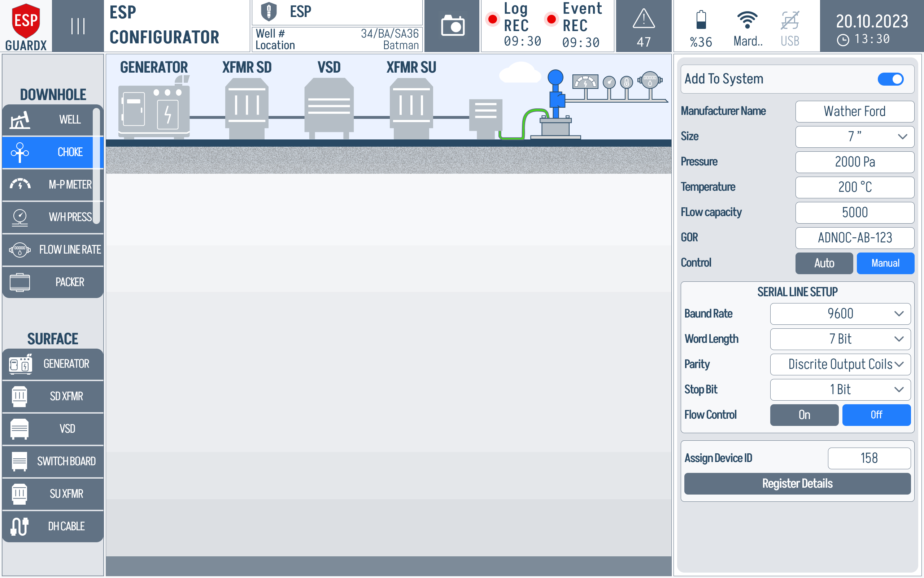
Task: Open the surface VSD item
Action: pyautogui.click(x=53, y=429)
